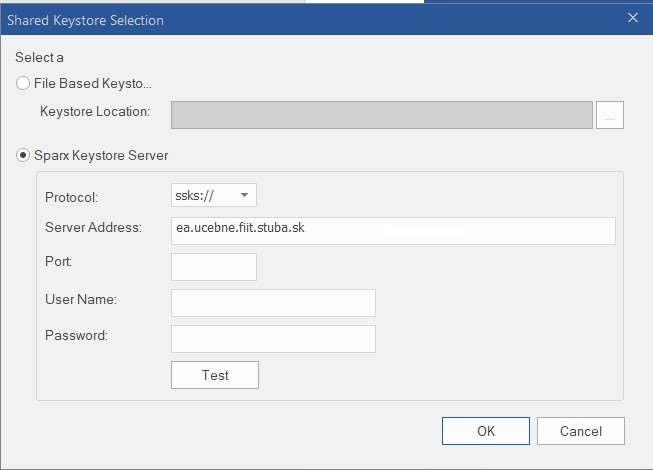Click the browse button beside Keystore Location
This screenshot has width=653, height=470.
pyautogui.click(x=610, y=115)
